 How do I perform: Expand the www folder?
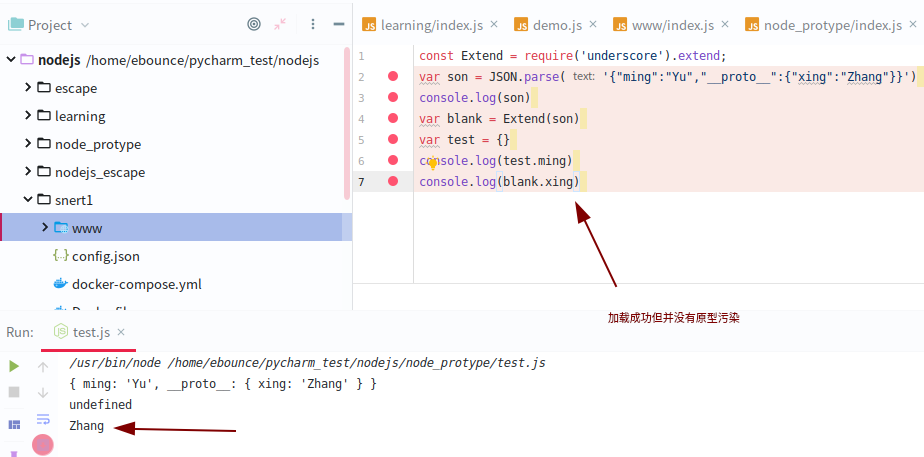45,228
